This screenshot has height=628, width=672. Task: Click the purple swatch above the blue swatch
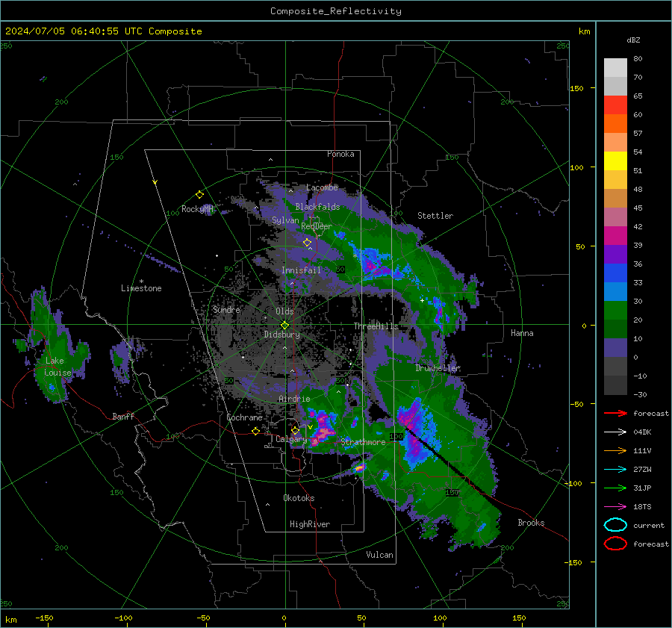[615, 254]
